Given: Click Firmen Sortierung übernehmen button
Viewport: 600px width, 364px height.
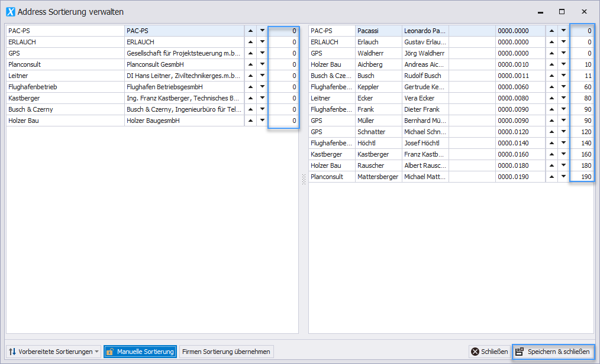Looking at the screenshot, I should tap(226, 352).
